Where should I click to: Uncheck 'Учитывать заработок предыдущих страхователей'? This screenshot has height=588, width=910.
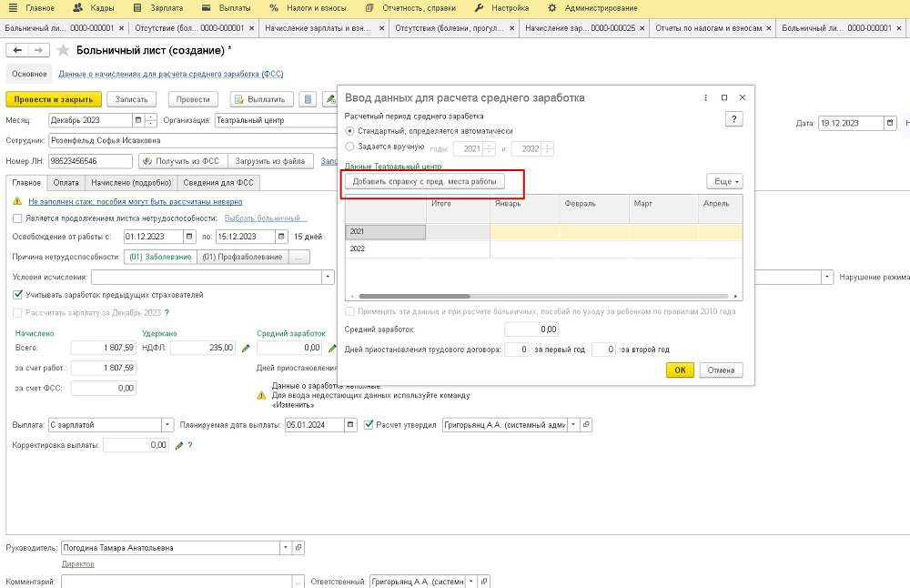click(x=18, y=295)
